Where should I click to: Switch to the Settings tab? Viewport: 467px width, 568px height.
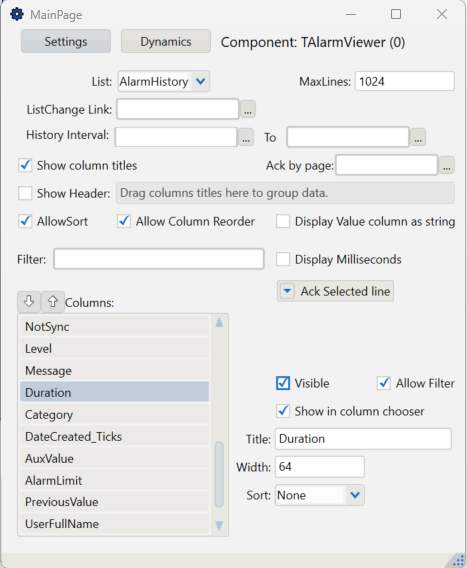[x=66, y=41]
